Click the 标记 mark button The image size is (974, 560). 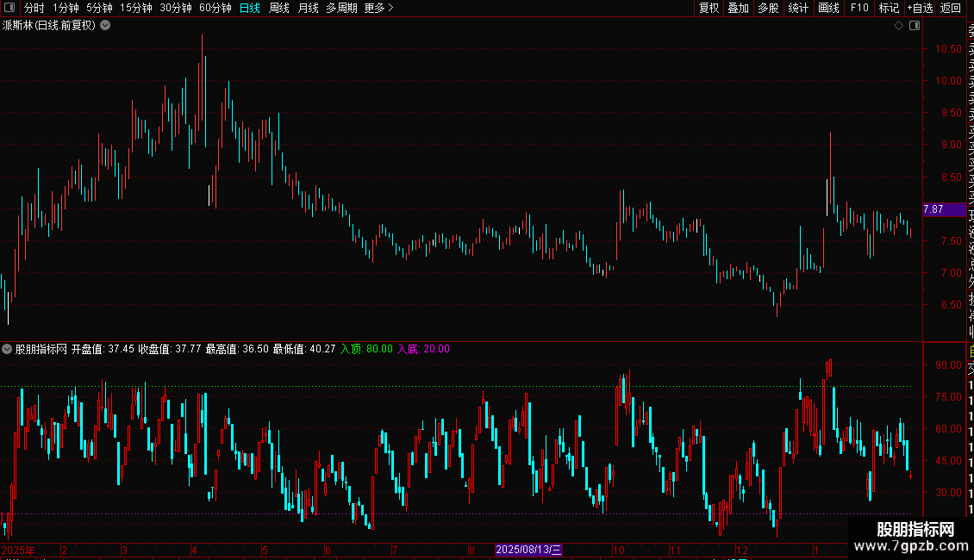coord(889,8)
